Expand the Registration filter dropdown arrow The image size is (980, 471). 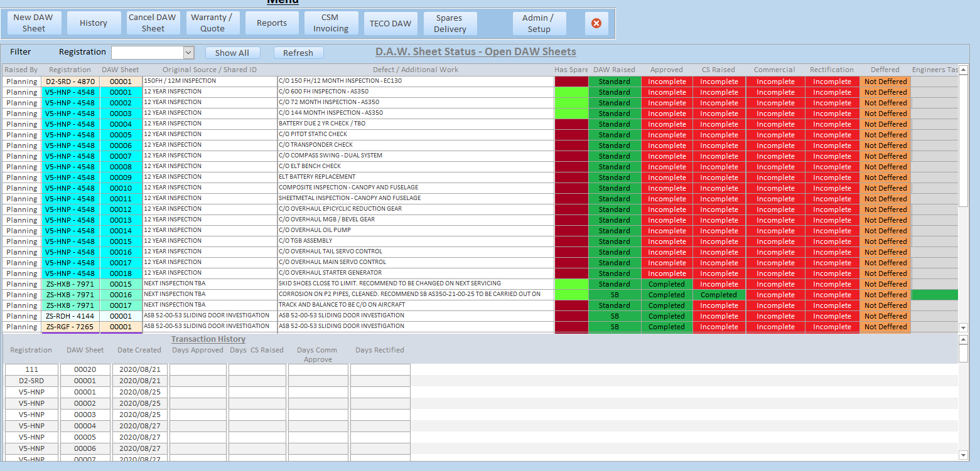point(188,53)
